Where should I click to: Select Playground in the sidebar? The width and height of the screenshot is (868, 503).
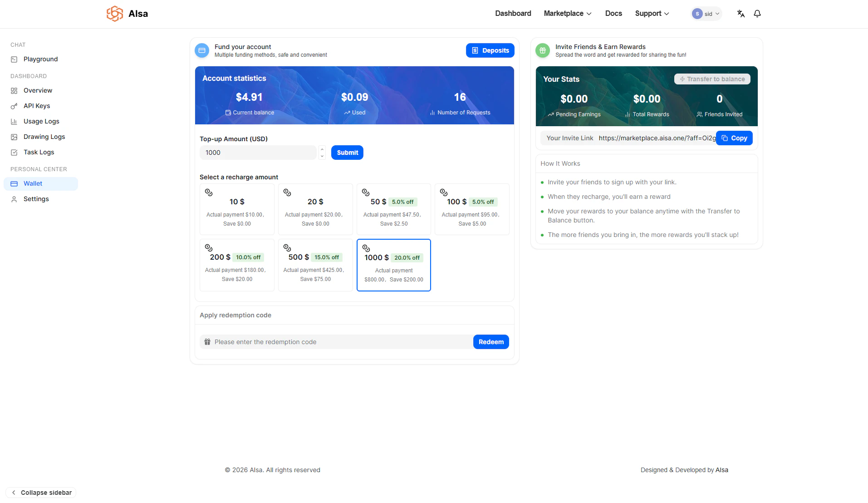click(x=40, y=59)
